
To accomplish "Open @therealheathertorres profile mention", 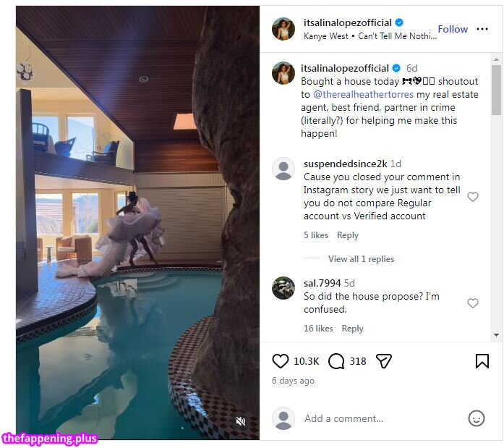I will 359,94.
